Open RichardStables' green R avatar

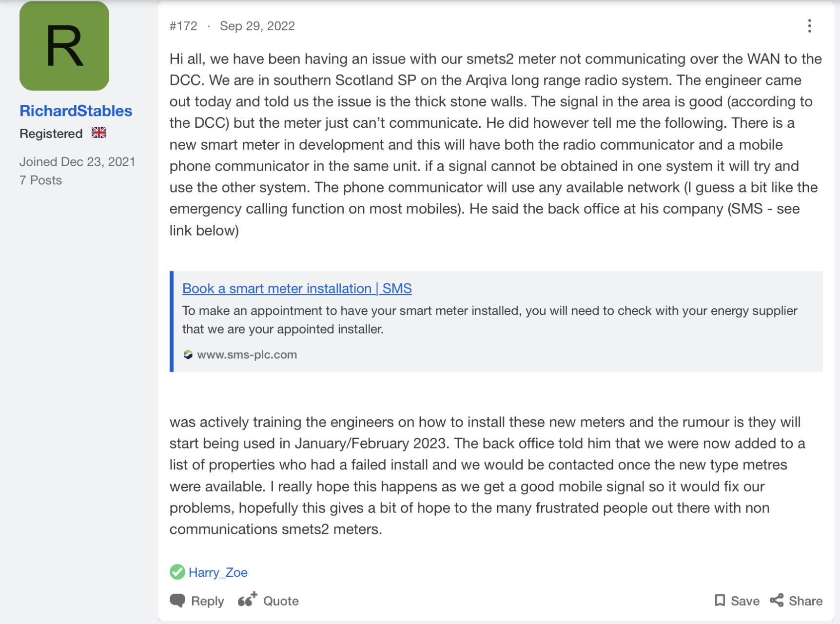(x=64, y=46)
